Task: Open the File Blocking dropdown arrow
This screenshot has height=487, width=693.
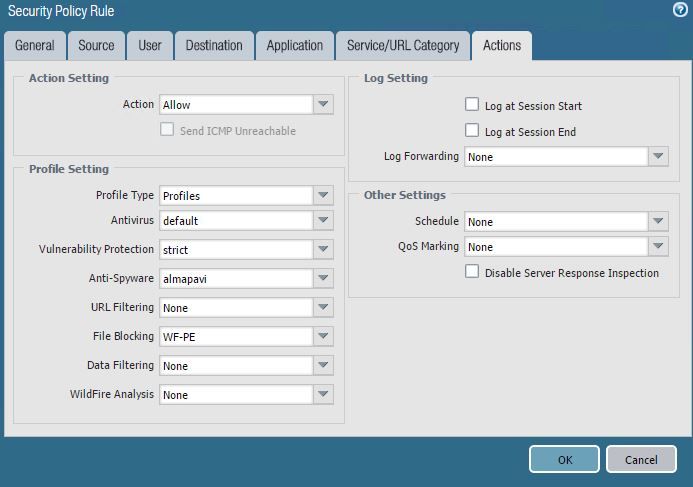Action: pyautogui.click(x=323, y=336)
